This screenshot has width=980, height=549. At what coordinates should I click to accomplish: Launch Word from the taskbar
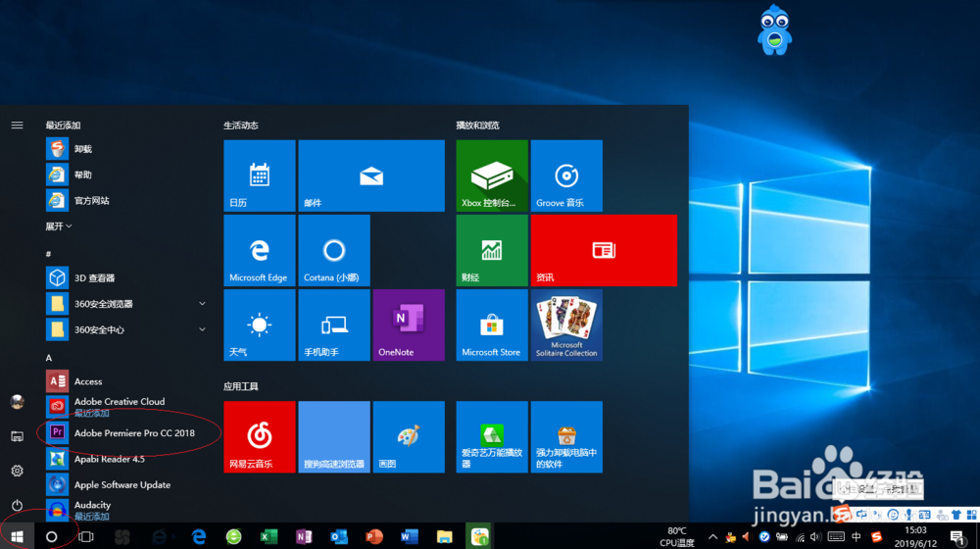click(x=409, y=536)
